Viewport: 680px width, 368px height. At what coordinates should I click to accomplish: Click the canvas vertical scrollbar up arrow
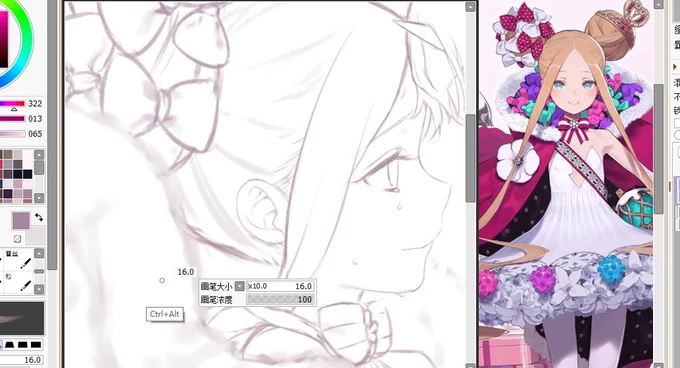pos(470,7)
